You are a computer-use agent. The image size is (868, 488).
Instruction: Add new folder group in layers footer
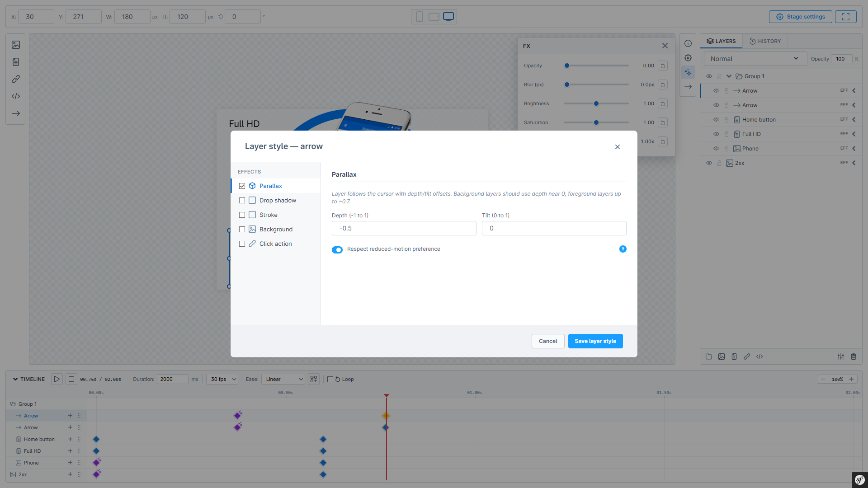[709, 357]
